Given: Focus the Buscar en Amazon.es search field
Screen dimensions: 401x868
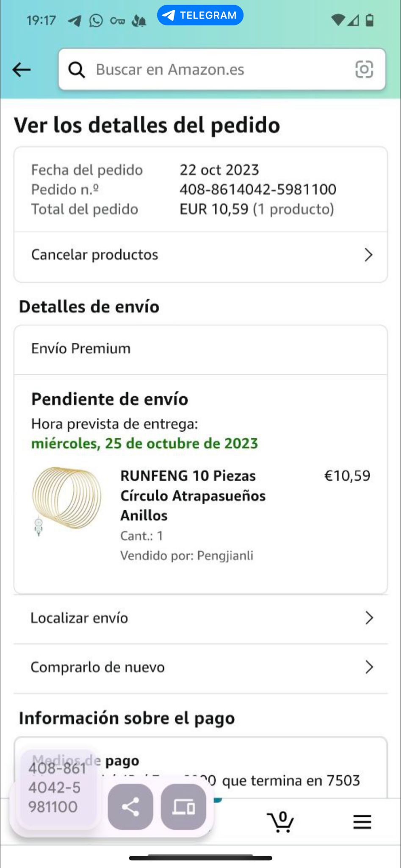Looking at the screenshot, I should (x=212, y=70).
